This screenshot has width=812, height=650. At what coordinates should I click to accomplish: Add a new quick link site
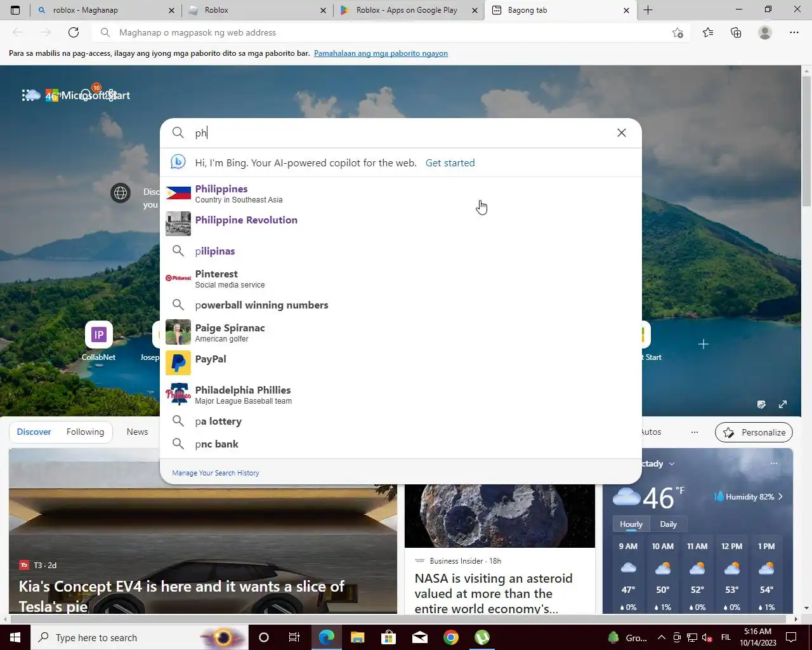(703, 344)
